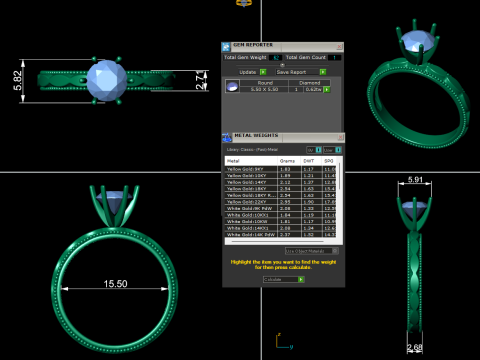
Task: Click the Round gem shape cell
Action: tap(265, 83)
